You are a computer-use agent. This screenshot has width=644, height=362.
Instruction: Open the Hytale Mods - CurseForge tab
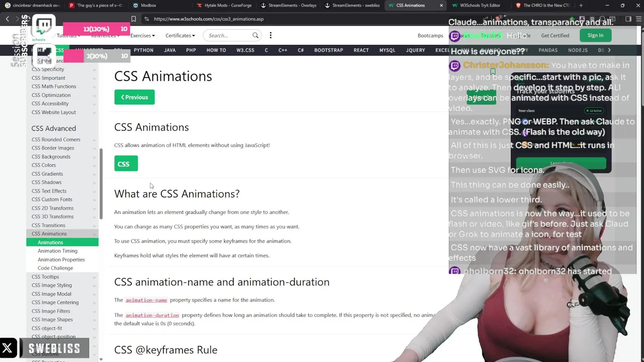click(224, 5)
